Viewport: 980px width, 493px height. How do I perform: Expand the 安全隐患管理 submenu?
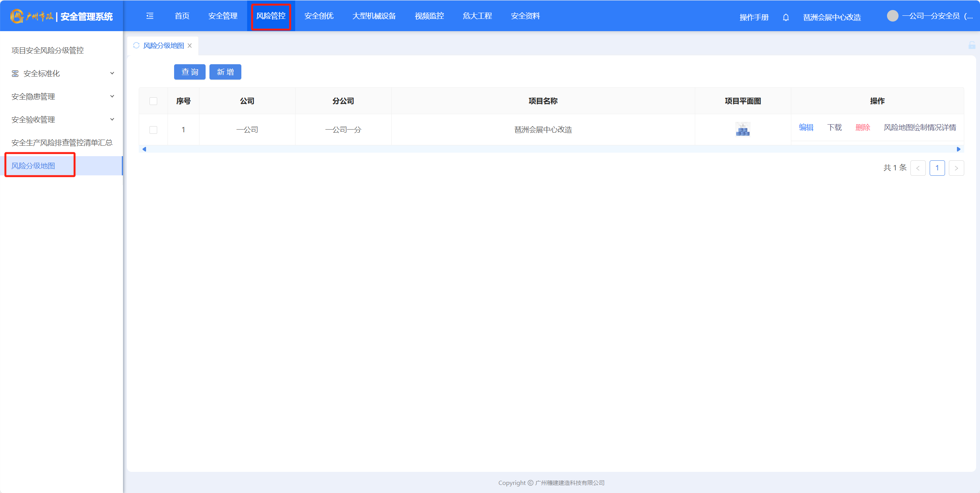112,97
